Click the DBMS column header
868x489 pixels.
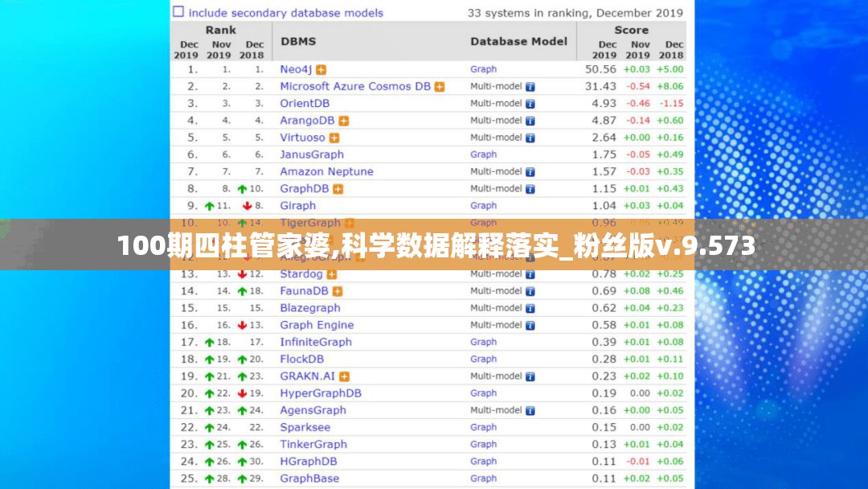click(298, 42)
